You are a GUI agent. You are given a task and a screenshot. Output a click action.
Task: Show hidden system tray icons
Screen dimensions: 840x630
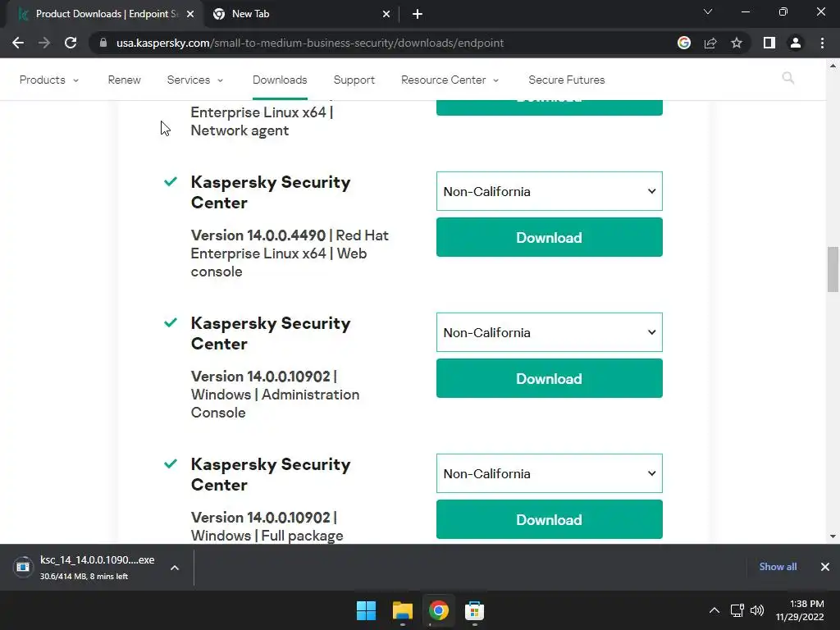714,610
